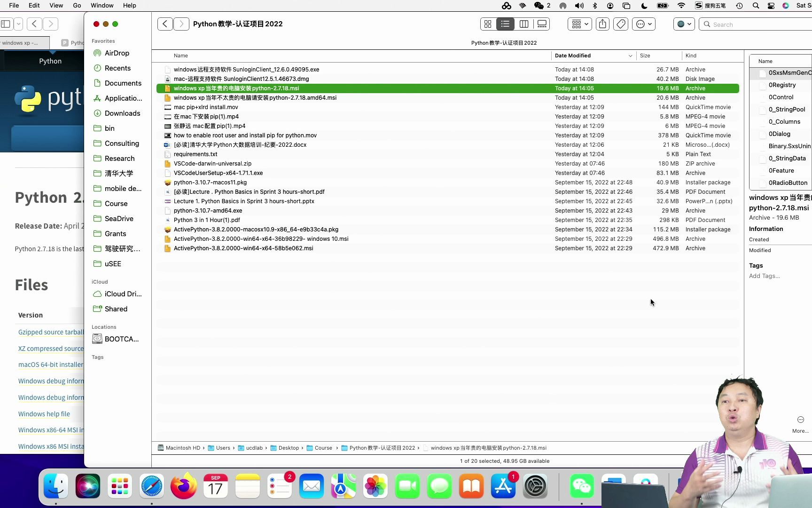Screen dimensions: 812x508
Task: Open Reminders from the Dock
Action: tap(280, 486)
